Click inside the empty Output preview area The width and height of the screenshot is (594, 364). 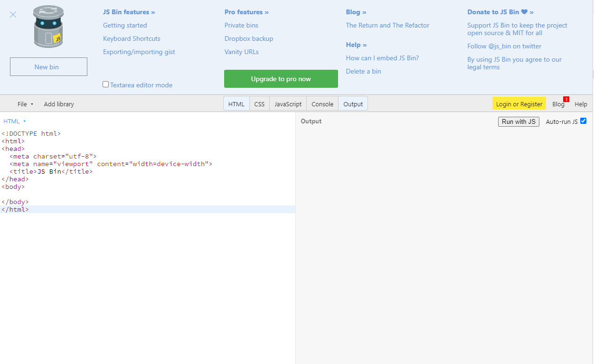pyautogui.click(x=444, y=247)
